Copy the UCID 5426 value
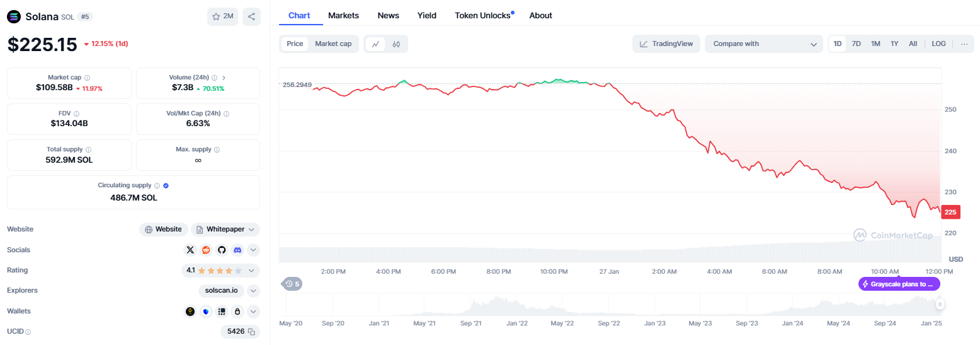The image size is (980, 345). coord(251,332)
